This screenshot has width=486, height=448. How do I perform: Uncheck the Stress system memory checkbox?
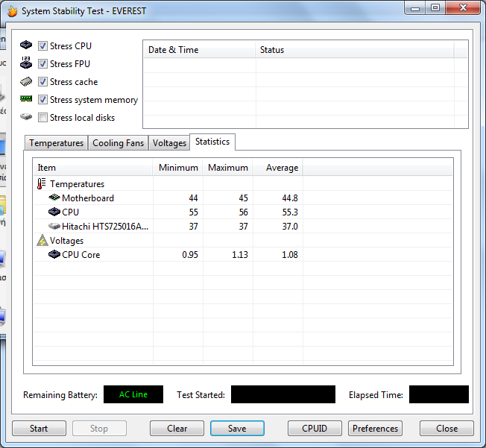point(42,100)
